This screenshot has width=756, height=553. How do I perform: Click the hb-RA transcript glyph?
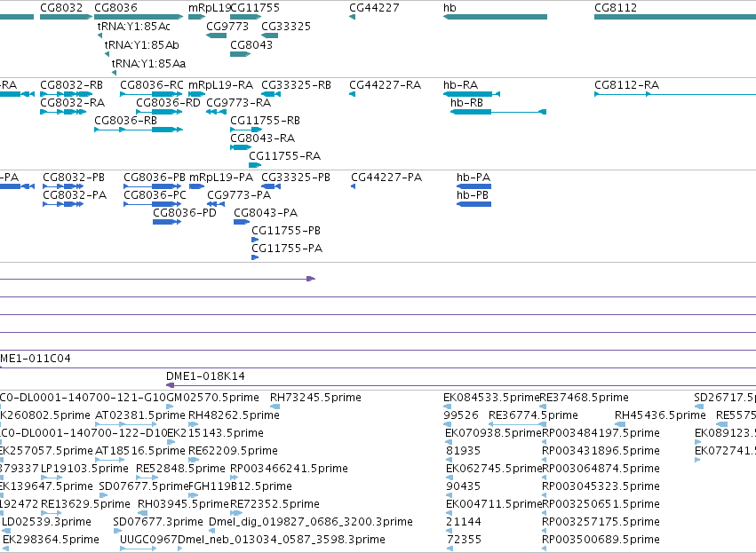click(472, 94)
